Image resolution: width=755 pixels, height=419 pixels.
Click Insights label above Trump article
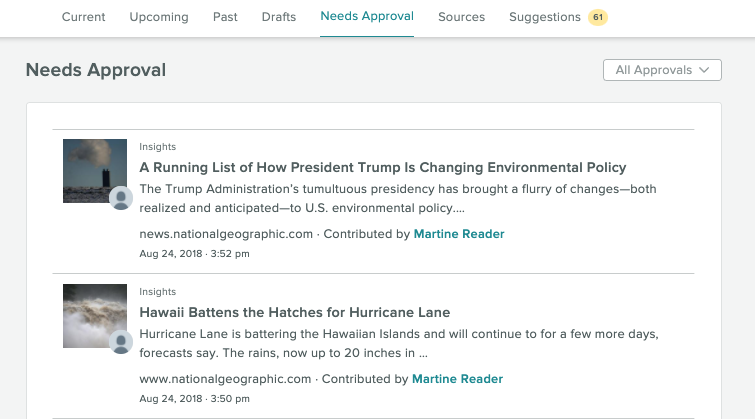click(x=157, y=147)
